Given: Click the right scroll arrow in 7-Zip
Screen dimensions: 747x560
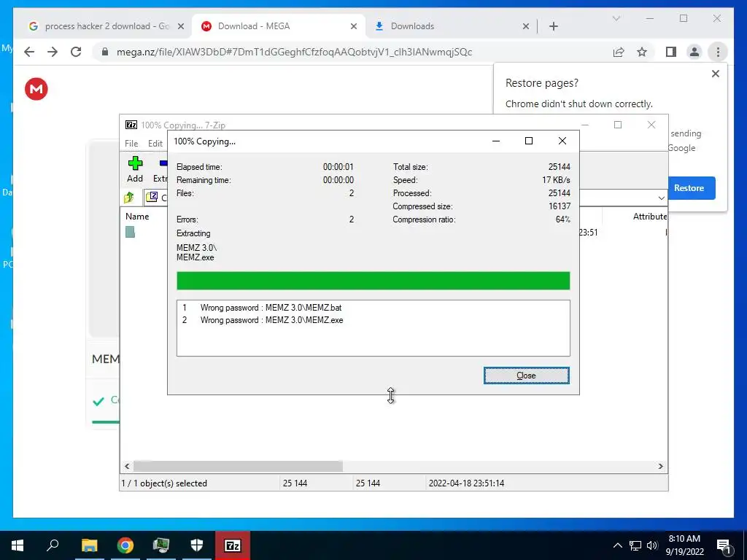Looking at the screenshot, I should [660, 466].
